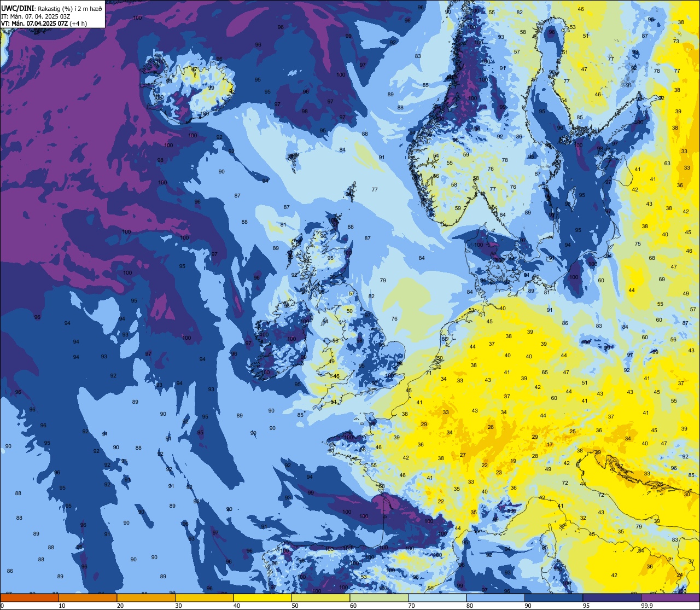Click the title 'UWC/DINI: Rakastig (%) í 2 m hæð'
The image size is (700, 610).
tap(51, 9)
